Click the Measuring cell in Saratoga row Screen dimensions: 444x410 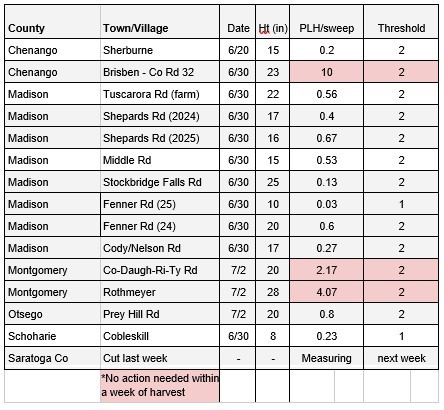[327, 358]
